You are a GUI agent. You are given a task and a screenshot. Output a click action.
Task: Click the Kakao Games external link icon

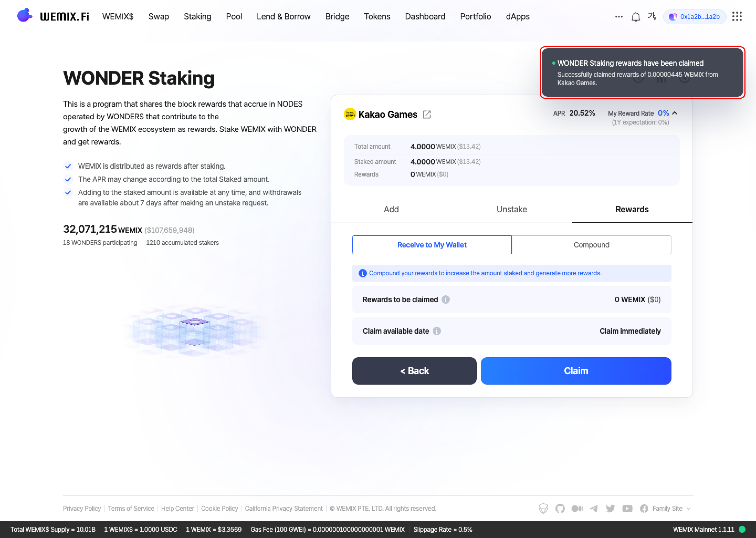(428, 115)
